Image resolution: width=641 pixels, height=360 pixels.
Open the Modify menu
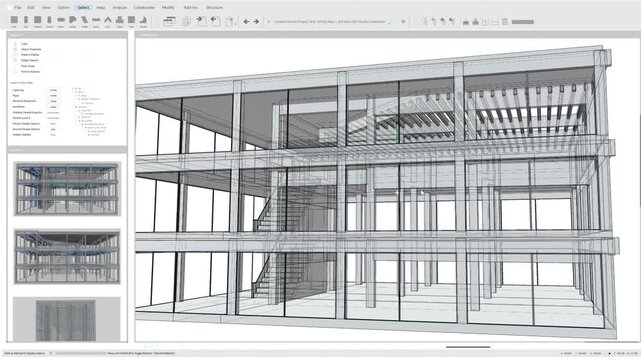coord(168,7)
